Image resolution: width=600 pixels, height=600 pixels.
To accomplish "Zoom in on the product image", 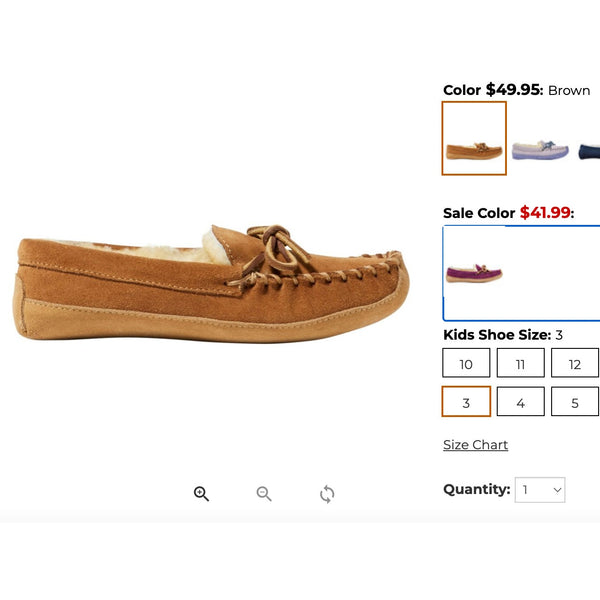I will [201, 494].
